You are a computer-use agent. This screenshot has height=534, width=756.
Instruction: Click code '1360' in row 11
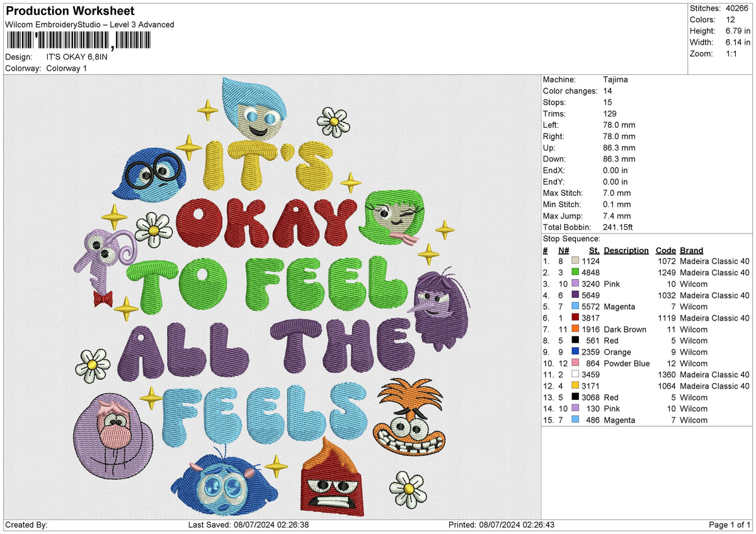667,375
